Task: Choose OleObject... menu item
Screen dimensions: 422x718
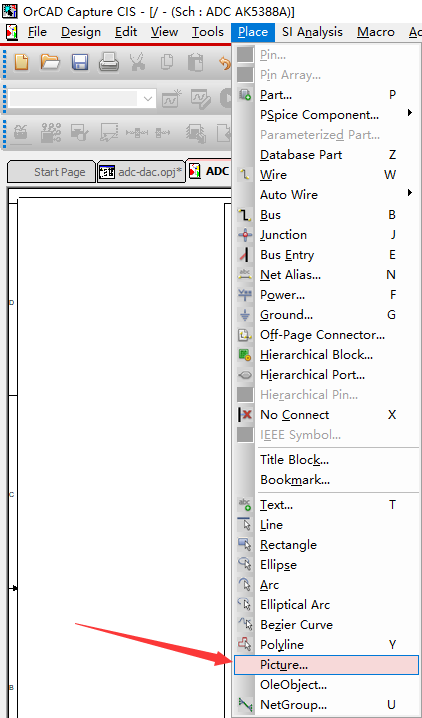Action: tap(326, 685)
